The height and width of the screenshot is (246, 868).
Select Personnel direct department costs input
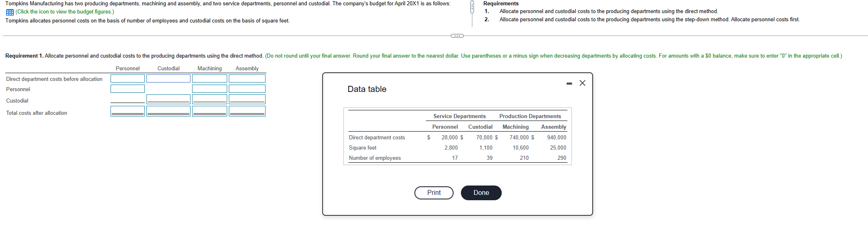(x=128, y=78)
